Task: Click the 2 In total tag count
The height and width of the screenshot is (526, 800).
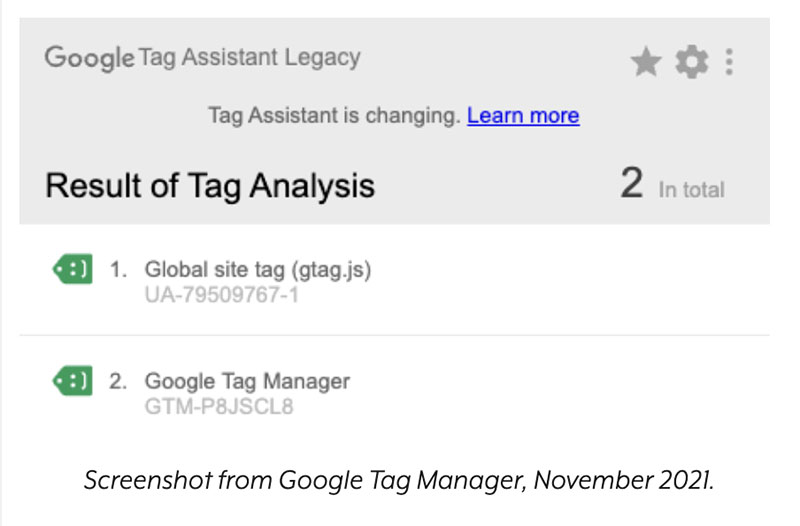Action: 672,186
